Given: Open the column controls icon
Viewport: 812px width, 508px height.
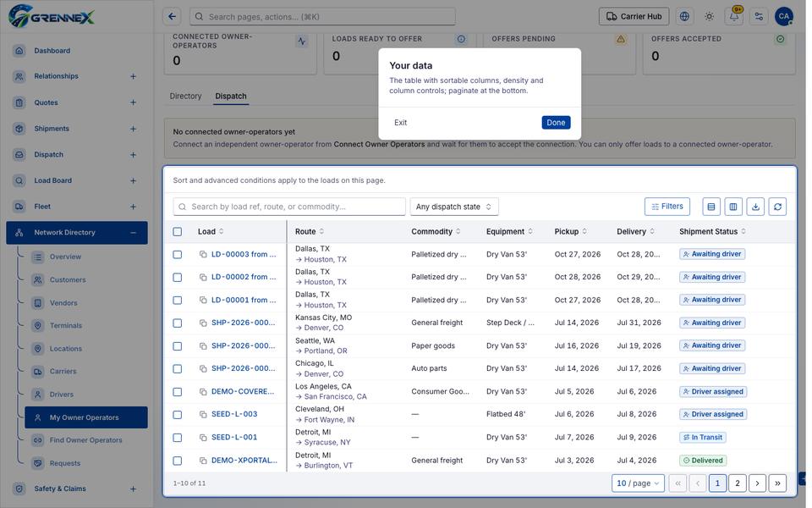Looking at the screenshot, I should (733, 207).
